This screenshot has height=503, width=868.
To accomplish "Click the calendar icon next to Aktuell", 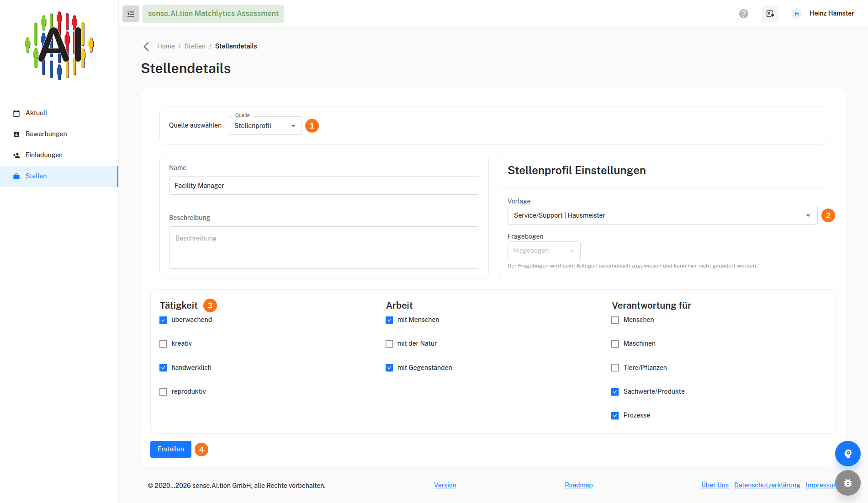I will [x=16, y=113].
